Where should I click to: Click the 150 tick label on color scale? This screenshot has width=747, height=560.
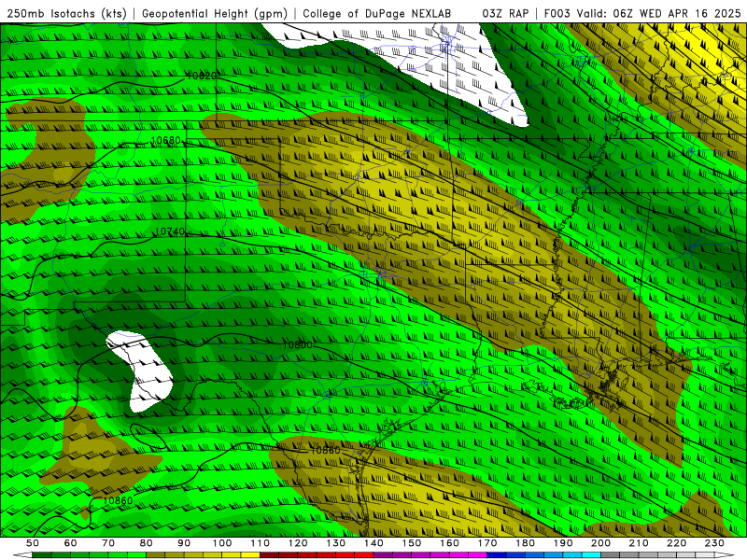click(412, 543)
